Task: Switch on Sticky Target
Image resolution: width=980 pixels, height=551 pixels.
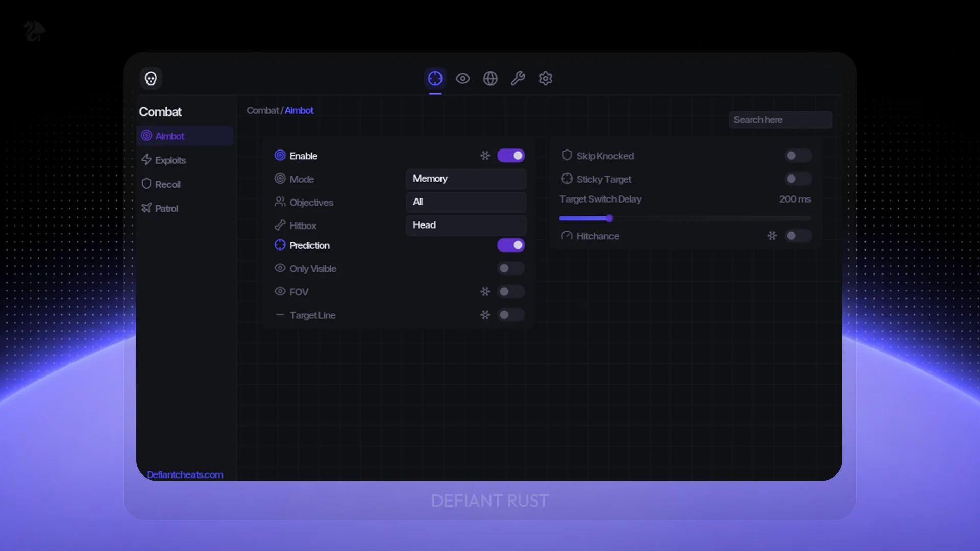Action: click(x=798, y=179)
